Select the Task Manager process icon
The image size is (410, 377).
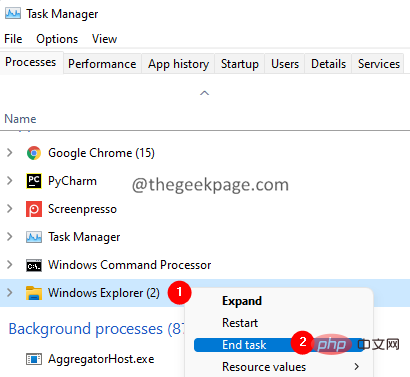pyautogui.click(x=34, y=237)
